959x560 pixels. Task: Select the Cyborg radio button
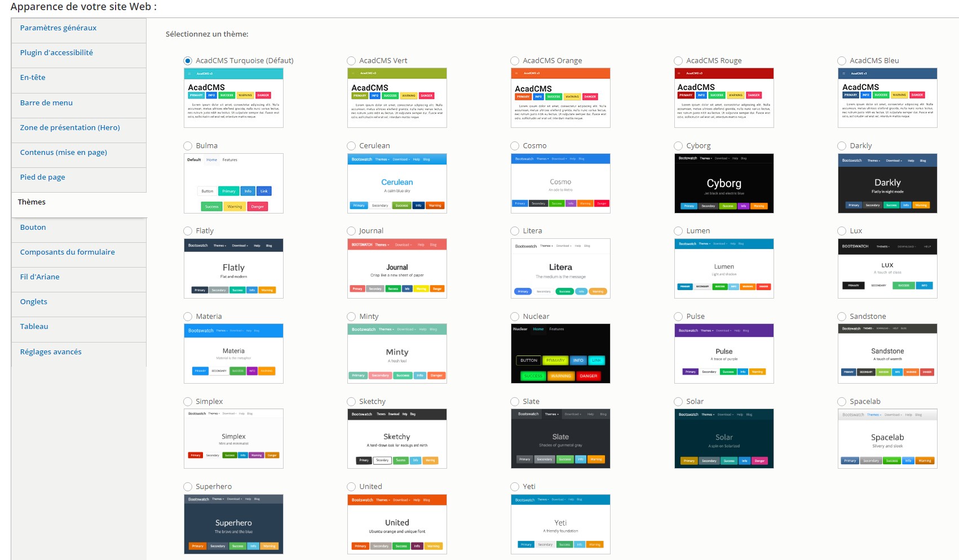[x=678, y=146]
